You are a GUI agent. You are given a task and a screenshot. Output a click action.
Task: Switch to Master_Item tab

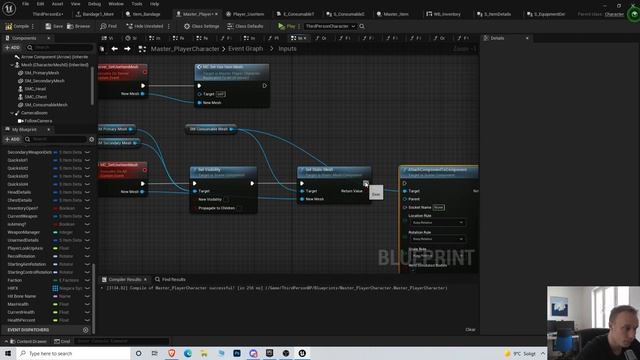pyautogui.click(x=393, y=14)
